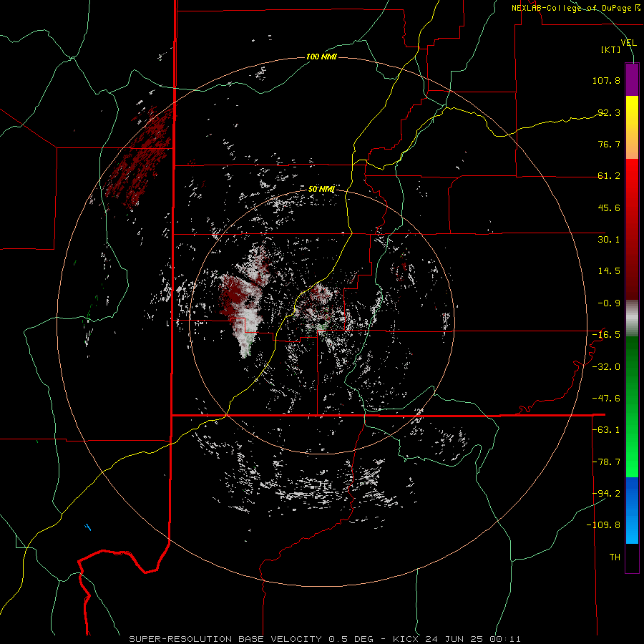The width and height of the screenshot is (644, 644).
Task: Click the NEXLAB-College of DuPage label
Action: point(575,8)
